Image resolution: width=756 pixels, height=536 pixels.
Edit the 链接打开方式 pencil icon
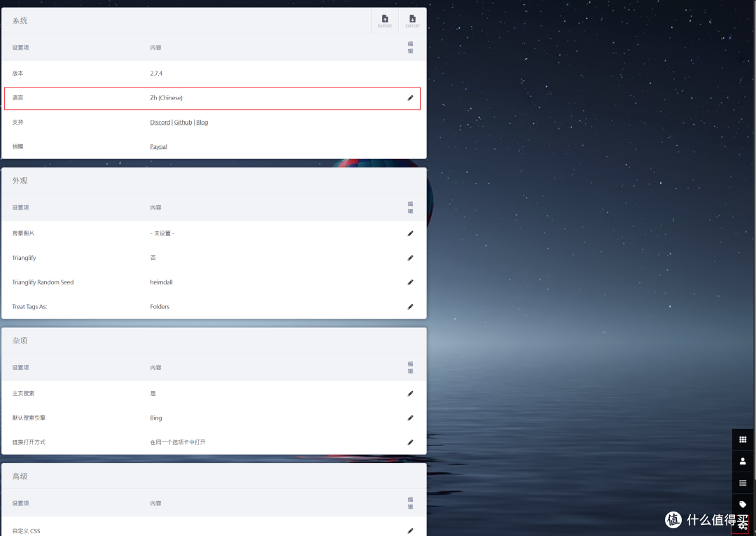pos(410,442)
